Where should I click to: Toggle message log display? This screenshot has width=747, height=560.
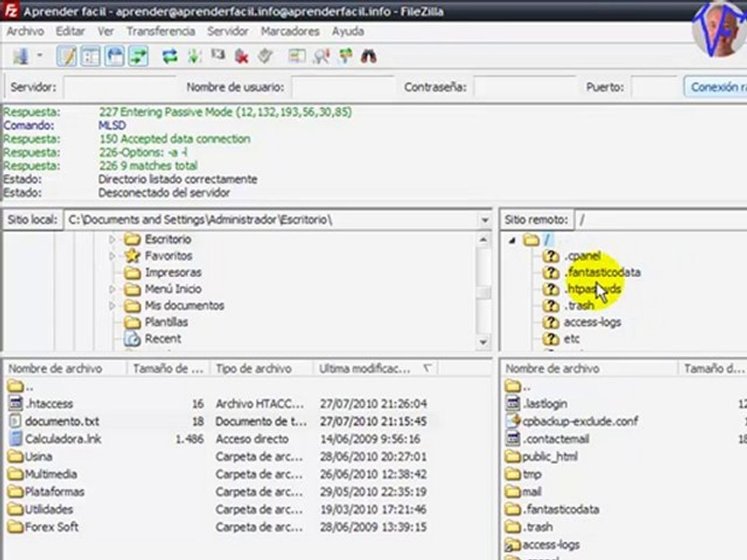[67, 57]
